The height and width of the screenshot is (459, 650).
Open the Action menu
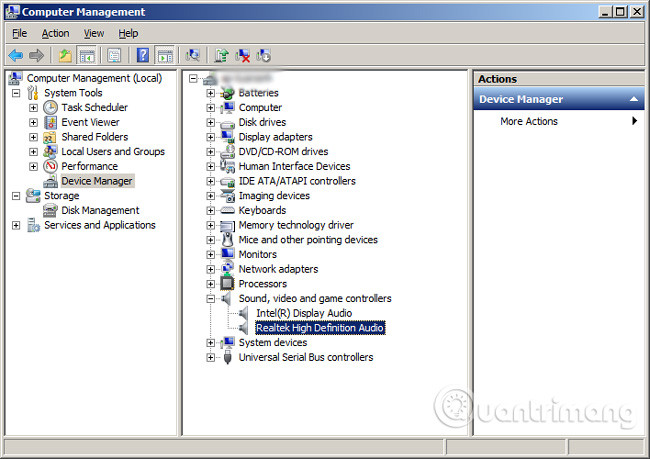click(55, 33)
